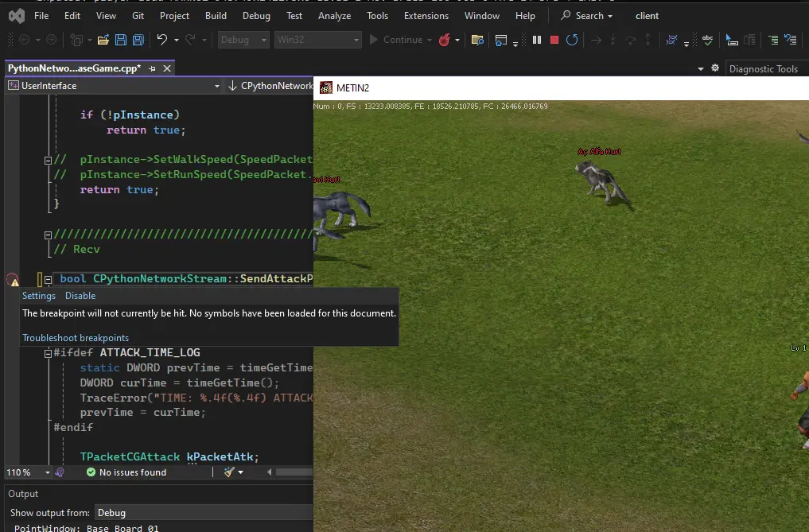Click the code cleanup broom icon
The height and width of the screenshot is (532, 809).
coord(230,472)
